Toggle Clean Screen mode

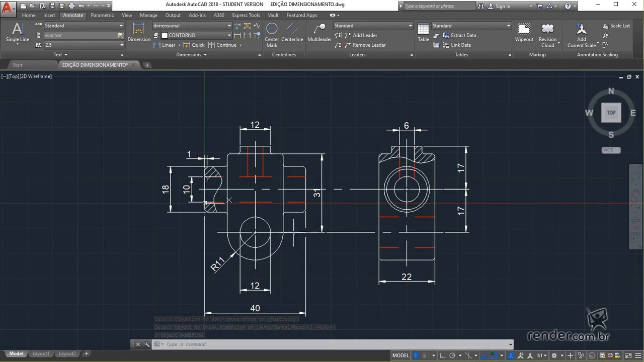pyautogui.click(x=627, y=355)
